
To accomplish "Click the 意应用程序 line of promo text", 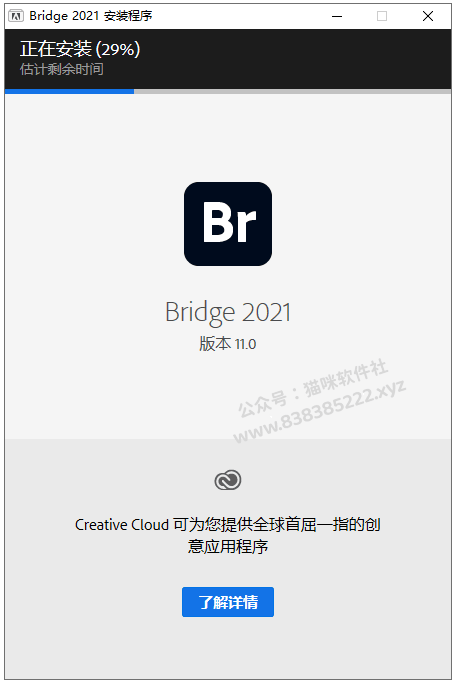I will 228,546.
